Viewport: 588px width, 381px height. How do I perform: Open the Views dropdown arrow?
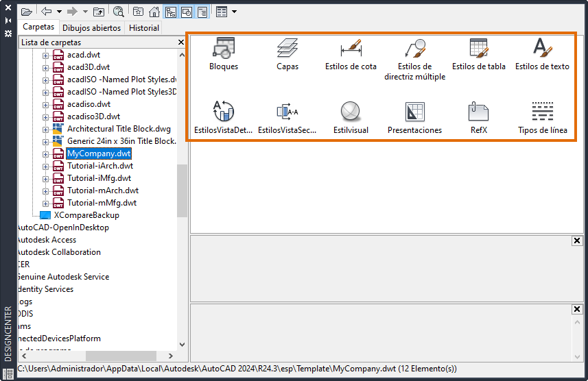[235, 12]
